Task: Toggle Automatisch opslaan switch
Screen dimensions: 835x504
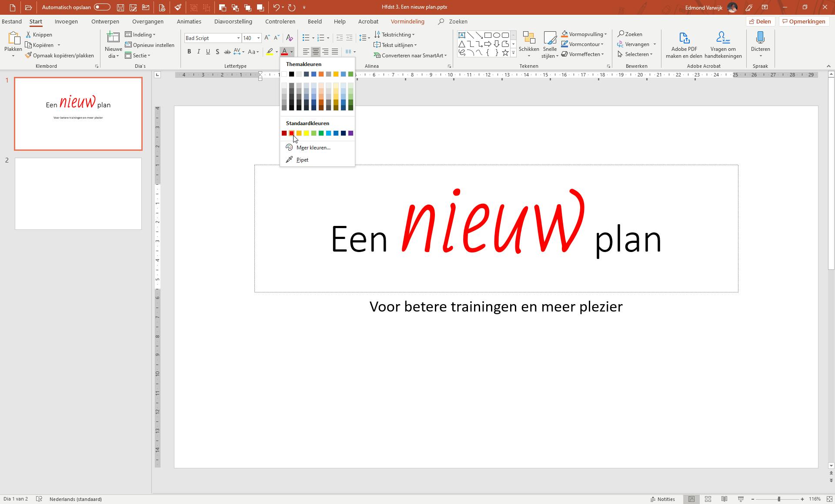Action: (102, 7)
